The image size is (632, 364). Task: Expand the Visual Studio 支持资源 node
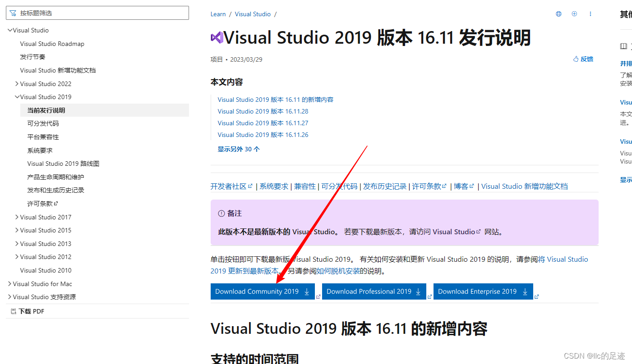pos(10,297)
